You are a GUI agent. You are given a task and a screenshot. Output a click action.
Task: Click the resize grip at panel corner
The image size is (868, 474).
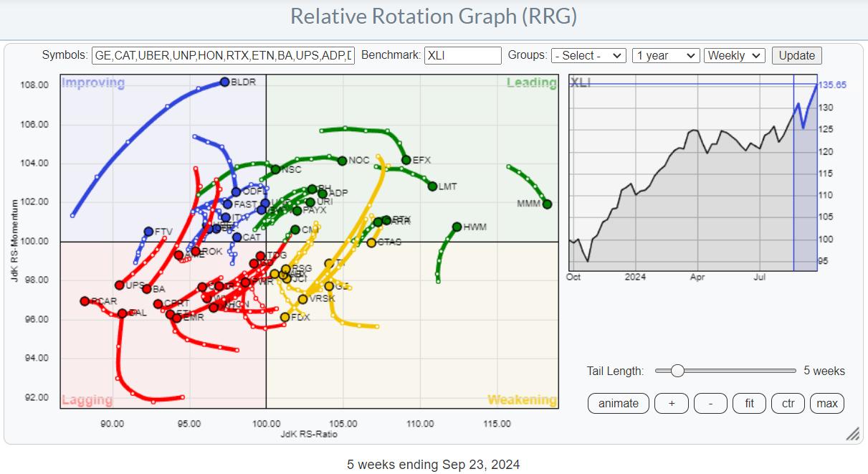(x=853, y=434)
